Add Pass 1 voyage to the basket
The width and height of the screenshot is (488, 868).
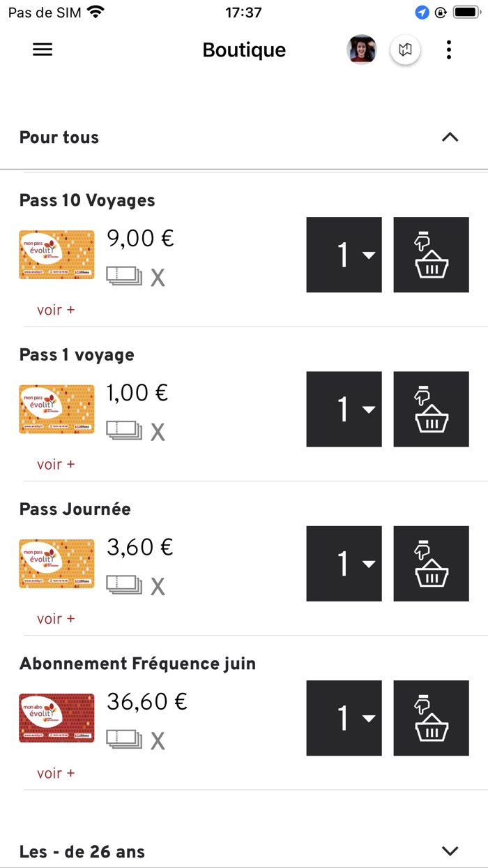click(431, 409)
